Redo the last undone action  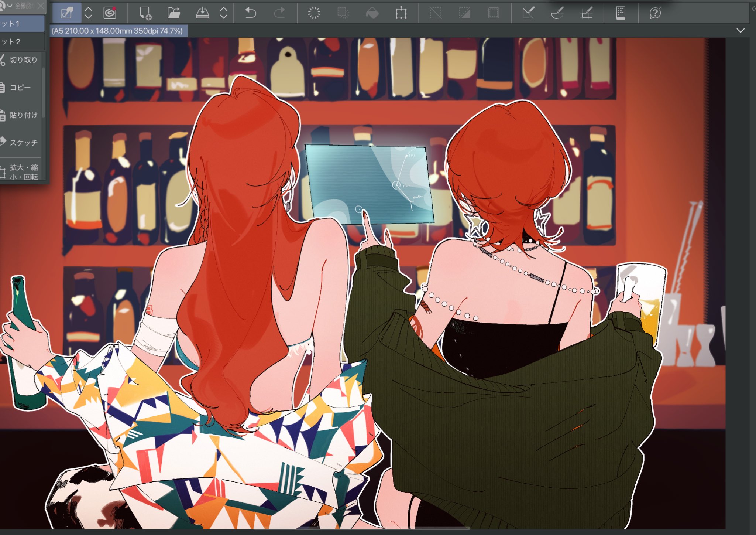tap(279, 13)
